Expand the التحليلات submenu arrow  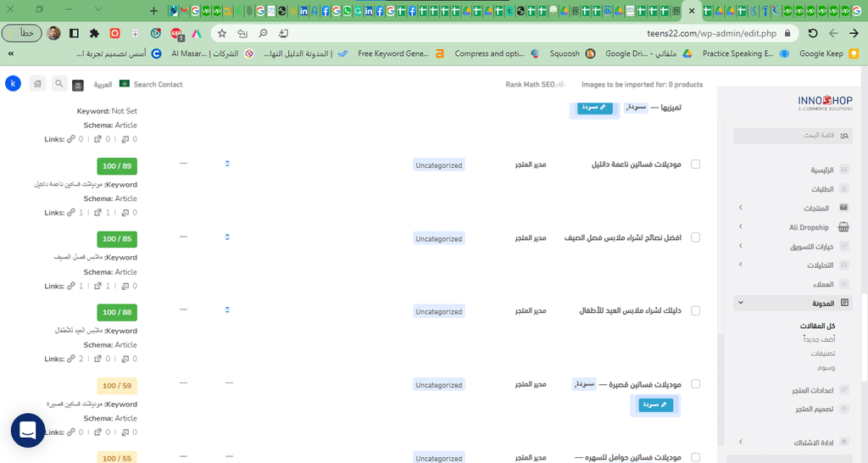[x=741, y=265]
